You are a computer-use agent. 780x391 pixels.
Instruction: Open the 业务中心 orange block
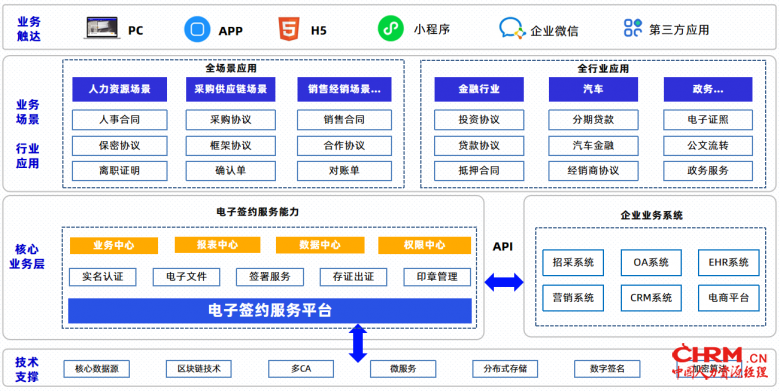tap(114, 246)
